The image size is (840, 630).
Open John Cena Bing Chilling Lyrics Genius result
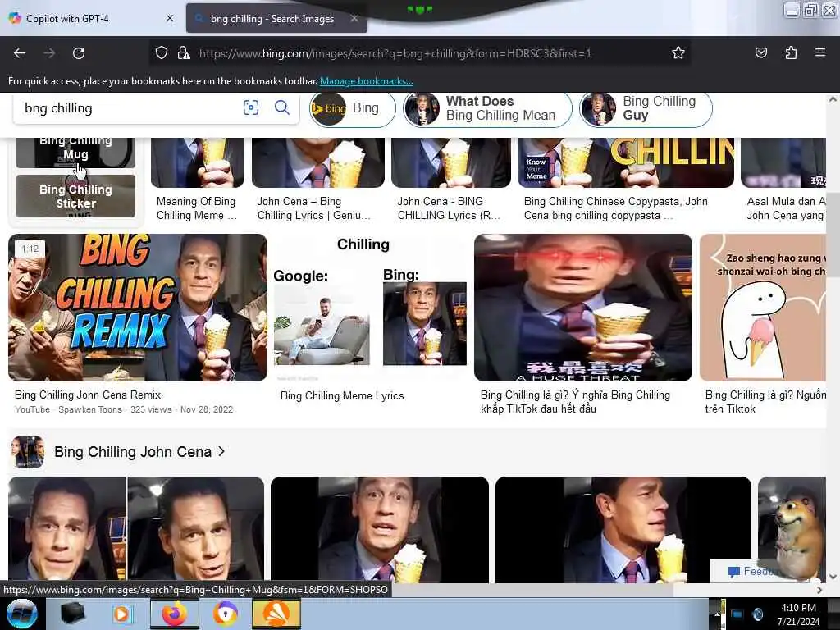pyautogui.click(x=313, y=208)
